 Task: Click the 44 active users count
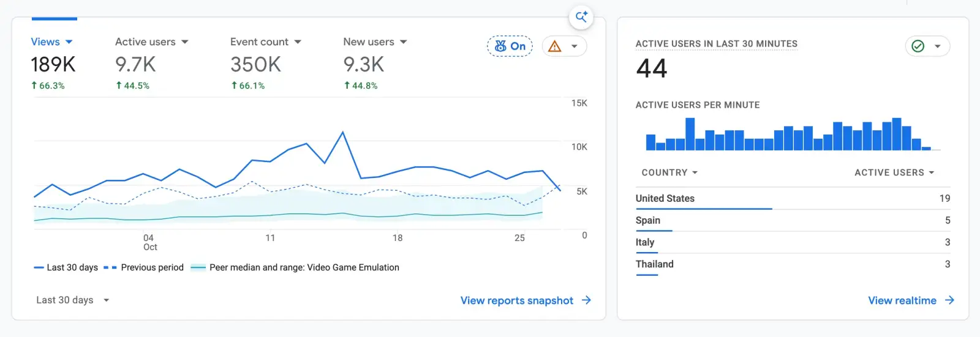click(652, 69)
